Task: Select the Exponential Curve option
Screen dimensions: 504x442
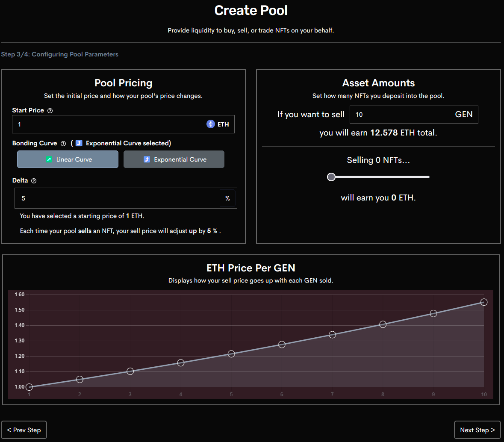Action: 174,159
